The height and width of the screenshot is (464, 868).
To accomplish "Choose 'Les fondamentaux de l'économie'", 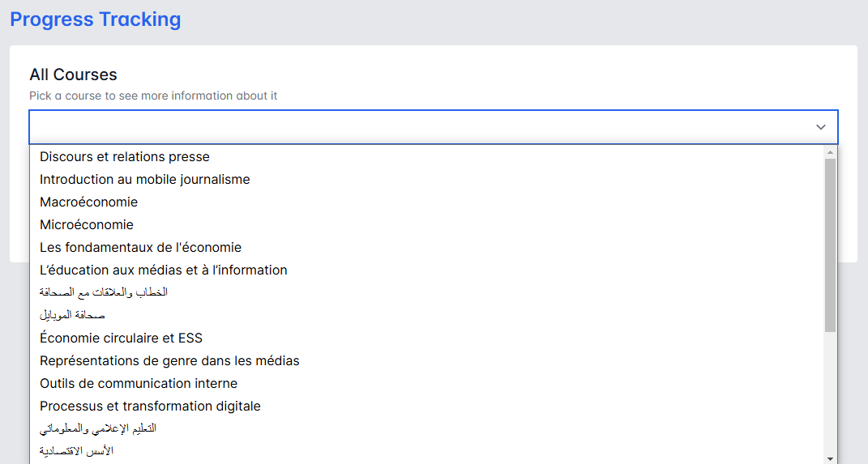I will 141,248.
